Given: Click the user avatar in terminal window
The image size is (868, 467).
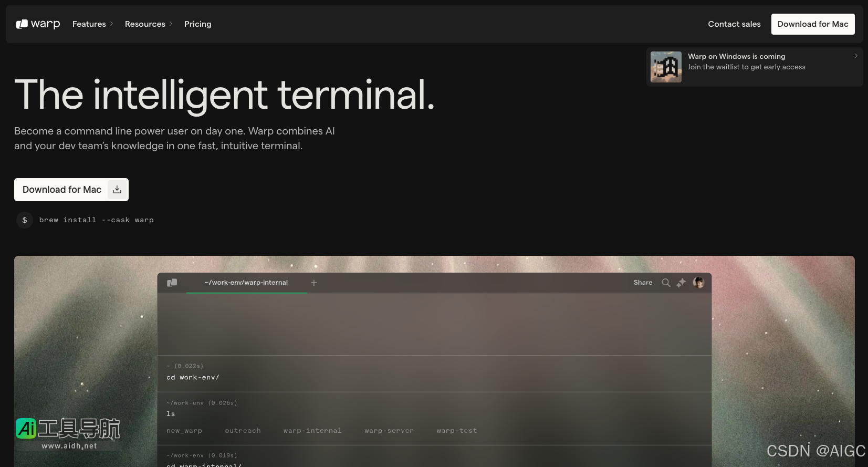Looking at the screenshot, I should pyautogui.click(x=698, y=283).
